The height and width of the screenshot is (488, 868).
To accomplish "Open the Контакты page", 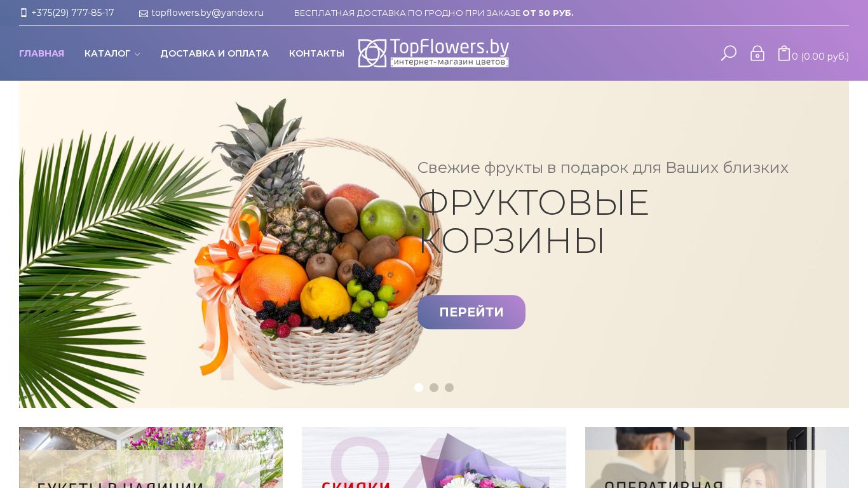I will tap(316, 53).
